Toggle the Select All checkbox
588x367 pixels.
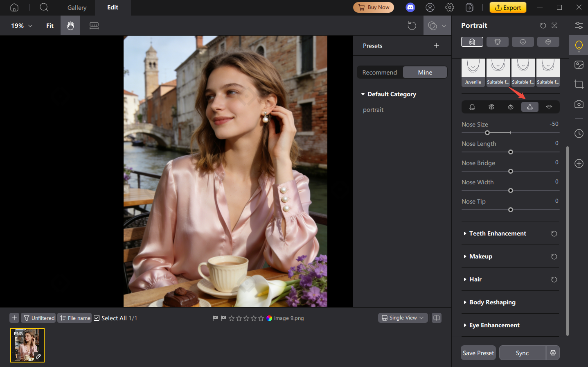tap(97, 318)
